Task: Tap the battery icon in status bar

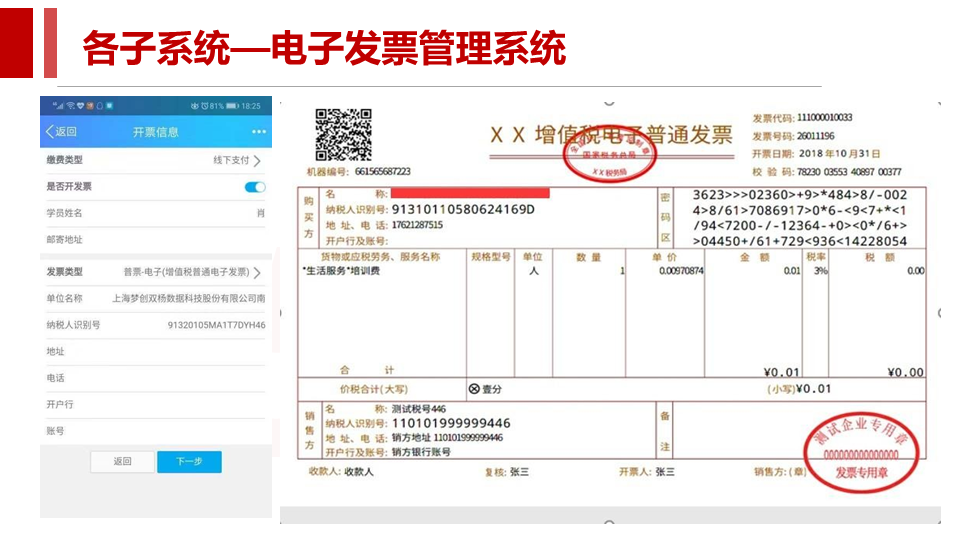Action: point(232,106)
